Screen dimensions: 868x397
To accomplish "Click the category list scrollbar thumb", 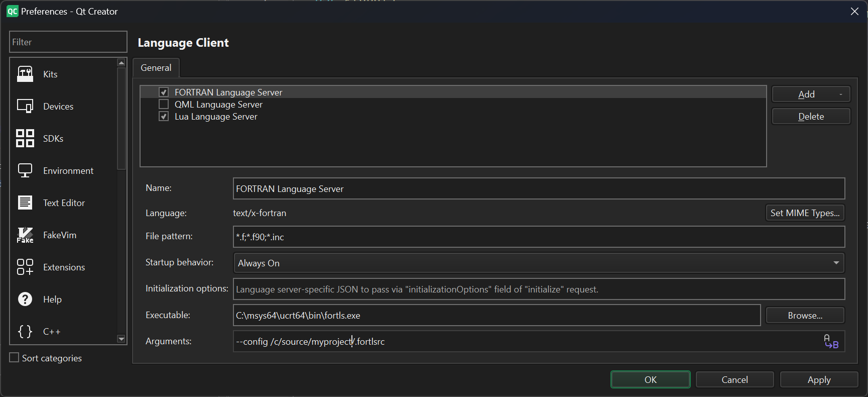I will [121, 118].
